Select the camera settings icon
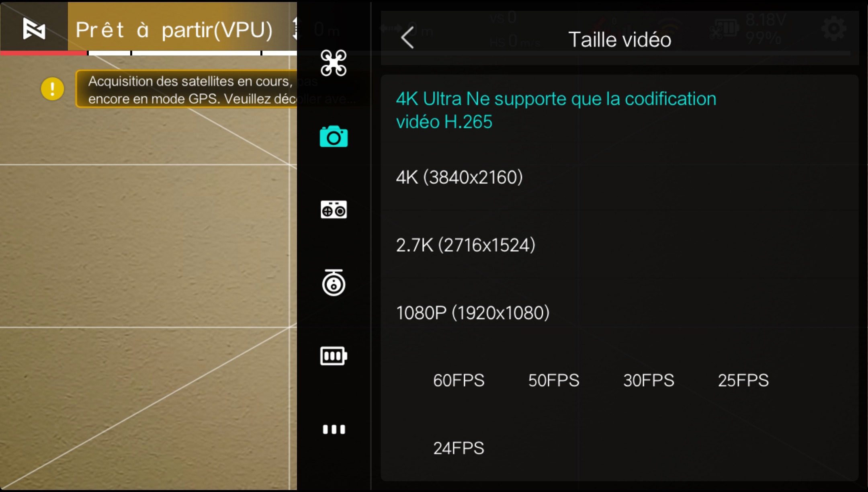 [334, 137]
